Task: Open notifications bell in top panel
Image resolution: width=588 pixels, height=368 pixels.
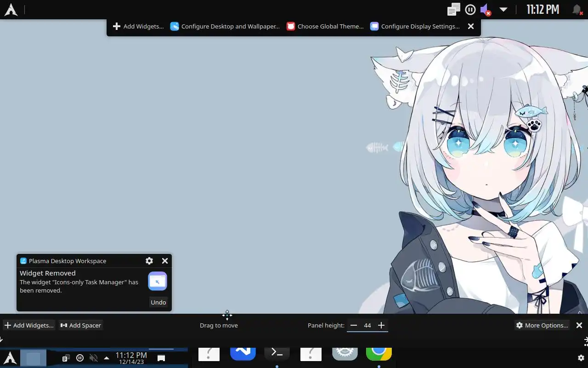Action: (x=577, y=10)
